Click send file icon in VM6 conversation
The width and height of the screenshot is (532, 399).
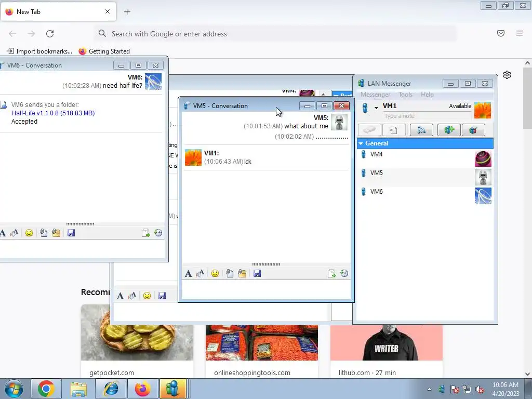(x=44, y=233)
